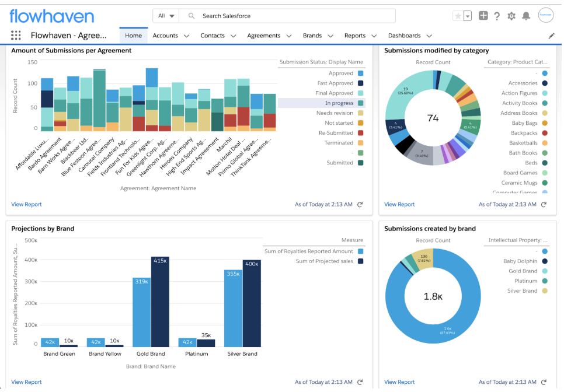Open the Contacts tab
The height and width of the screenshot is (392, 564).
[212, 36]
